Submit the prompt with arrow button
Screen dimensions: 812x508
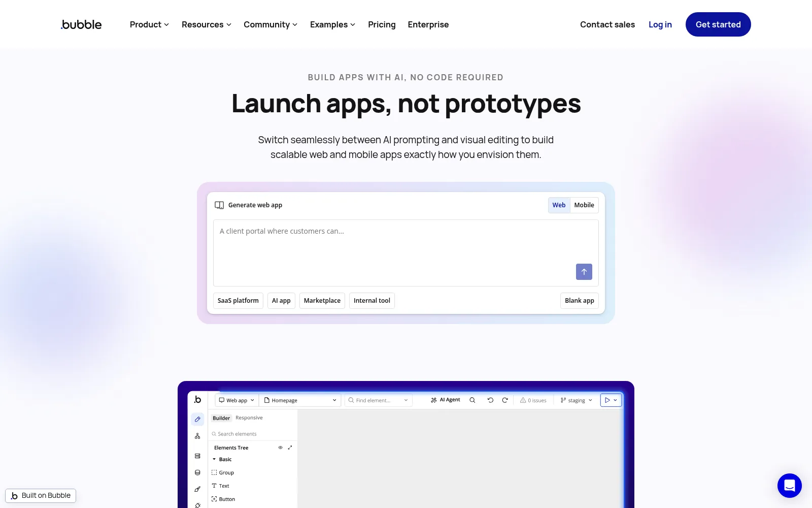[584, 272]
